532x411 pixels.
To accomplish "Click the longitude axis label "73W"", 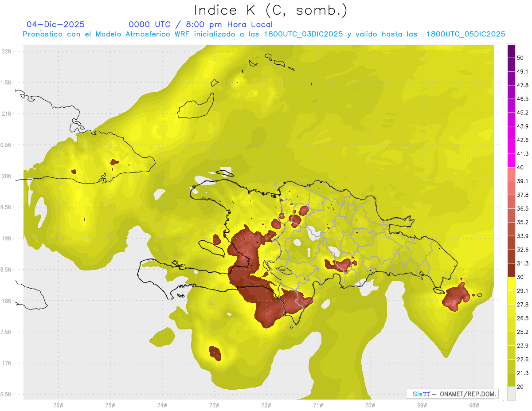I will click(x=214, y=405).
